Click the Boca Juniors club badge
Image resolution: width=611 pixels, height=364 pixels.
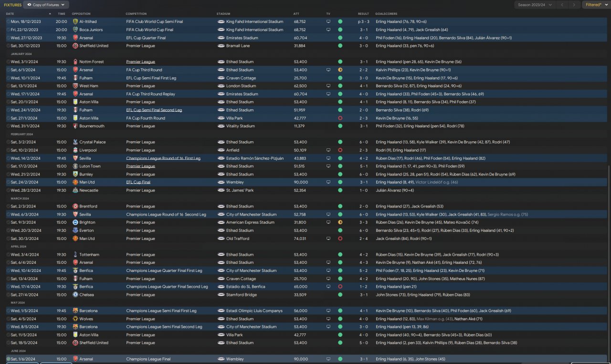(x=75, y=30)
